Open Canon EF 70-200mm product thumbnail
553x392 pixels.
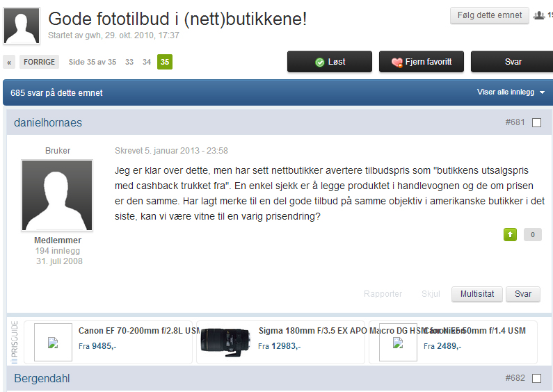coord(54,342)
